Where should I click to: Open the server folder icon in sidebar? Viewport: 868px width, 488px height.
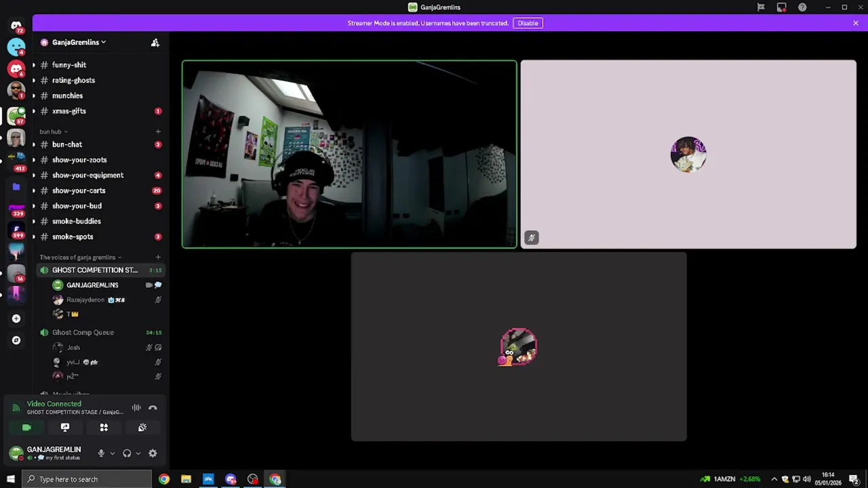tap(16, 186)
